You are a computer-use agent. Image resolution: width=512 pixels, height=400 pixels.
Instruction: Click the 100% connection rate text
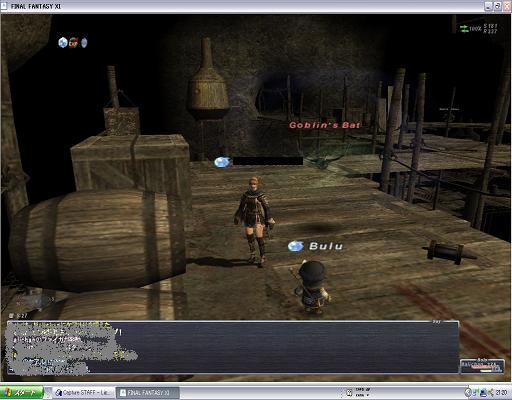point(475,29)
